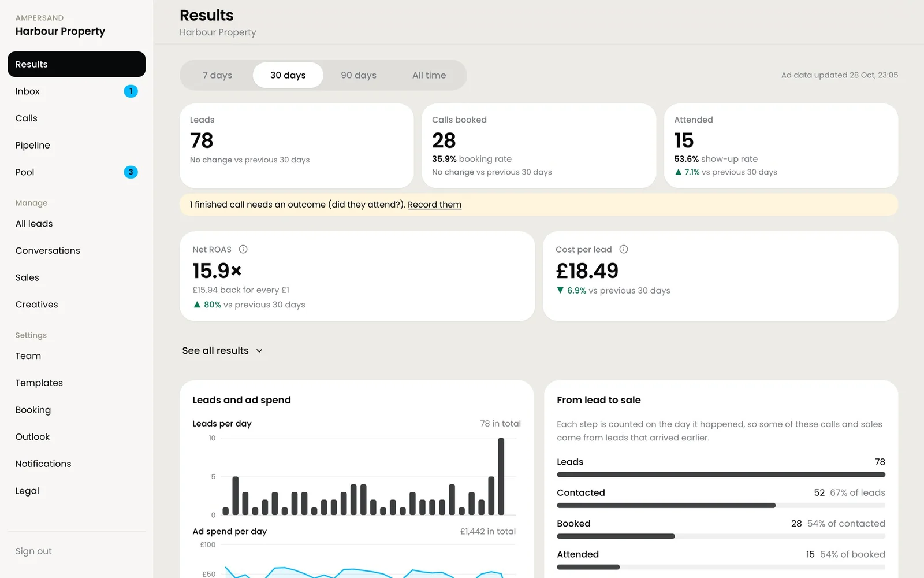Open Booking settings
The width and height of the screenshot is (924, 578).
click(x=76, y=410)
